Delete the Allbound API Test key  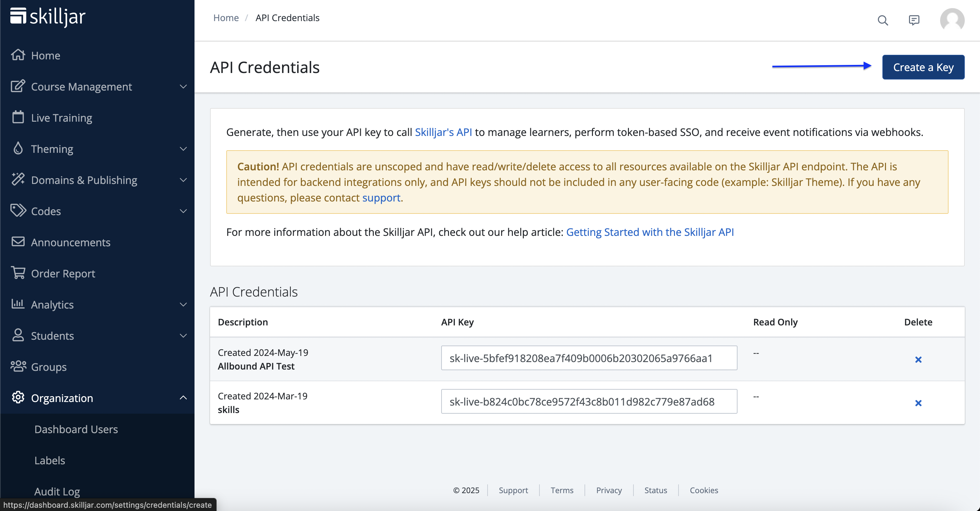(918, 359)
